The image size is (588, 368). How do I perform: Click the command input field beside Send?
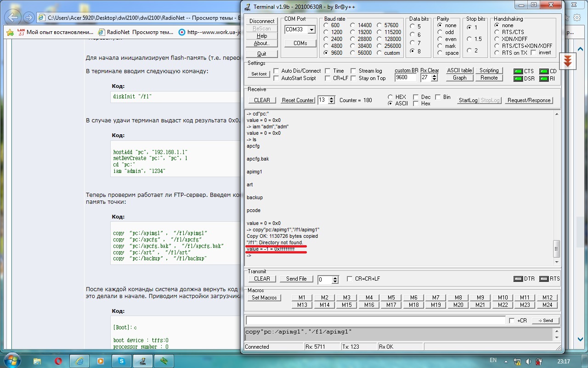coord(375,320)
